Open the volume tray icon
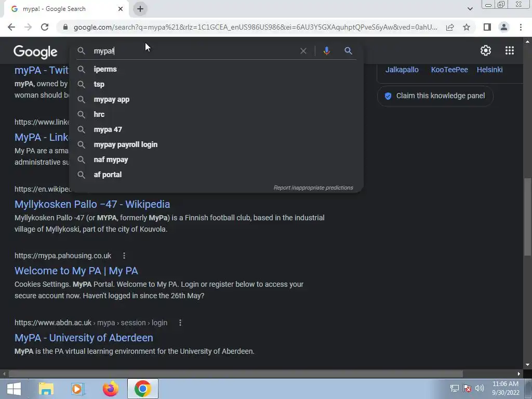 (480, 388)
